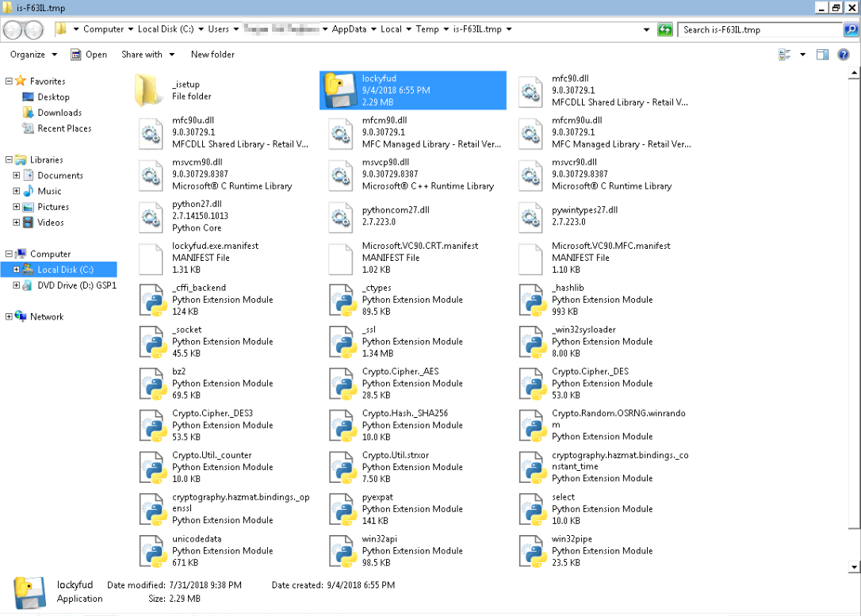Open the change view options dropdown arrow
Viewport: 861px width, 616px height.
tap(802, 55)
